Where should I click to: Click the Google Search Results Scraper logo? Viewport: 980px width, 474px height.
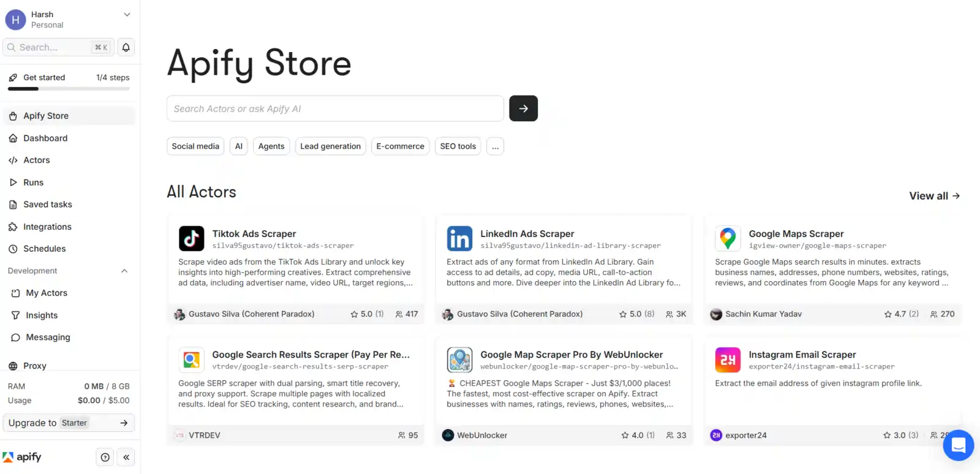click(191, 359)
